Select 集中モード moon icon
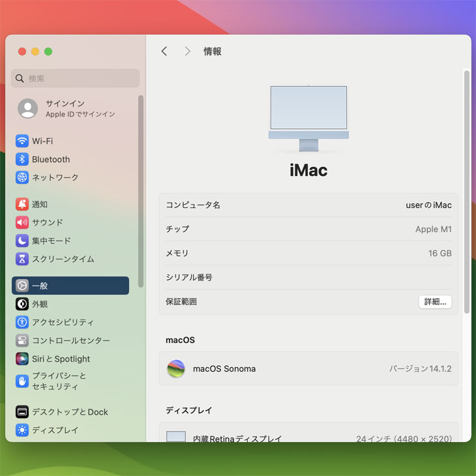The height and width of the screenshot is (476, 476). point(22,241)
